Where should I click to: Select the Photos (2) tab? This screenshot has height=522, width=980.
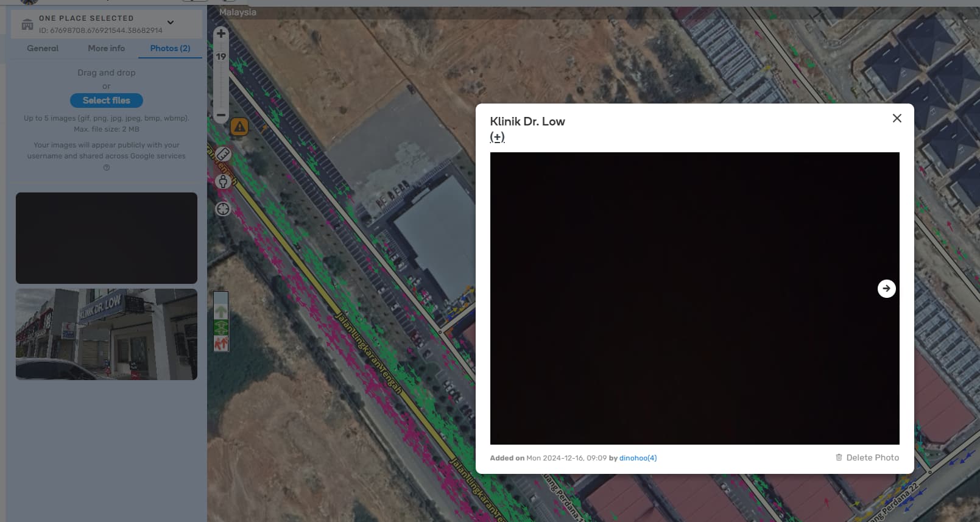click(170, 48)
